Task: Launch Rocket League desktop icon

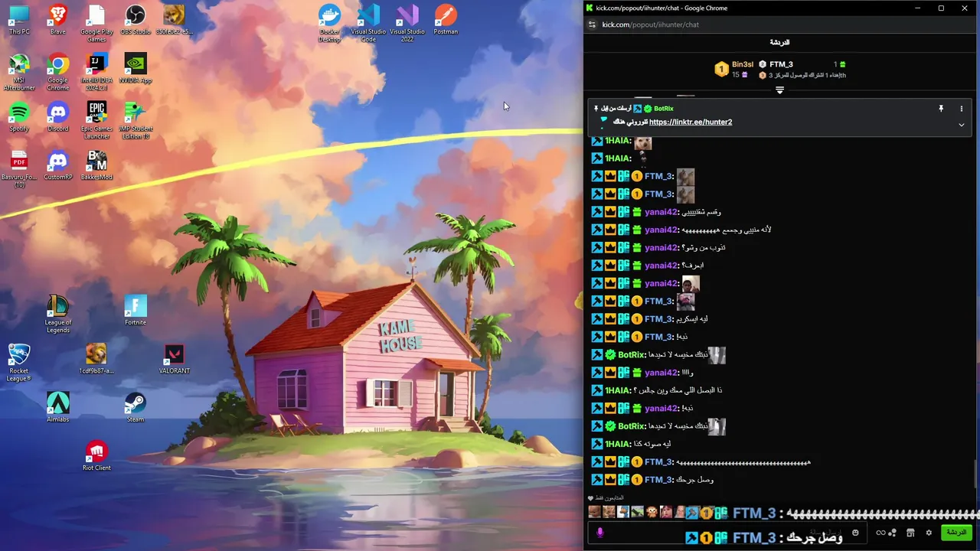Action: pos(19,363)
